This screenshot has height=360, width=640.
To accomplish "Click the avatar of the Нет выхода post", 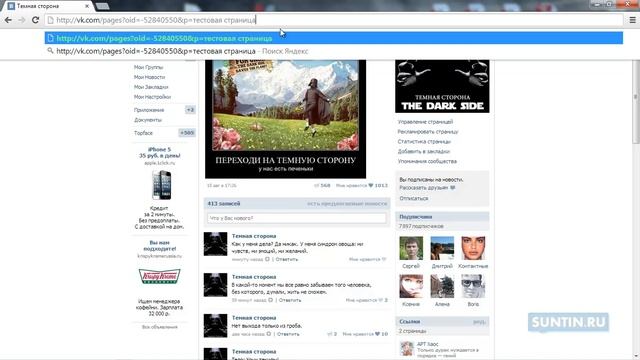I will click(216, 326).
